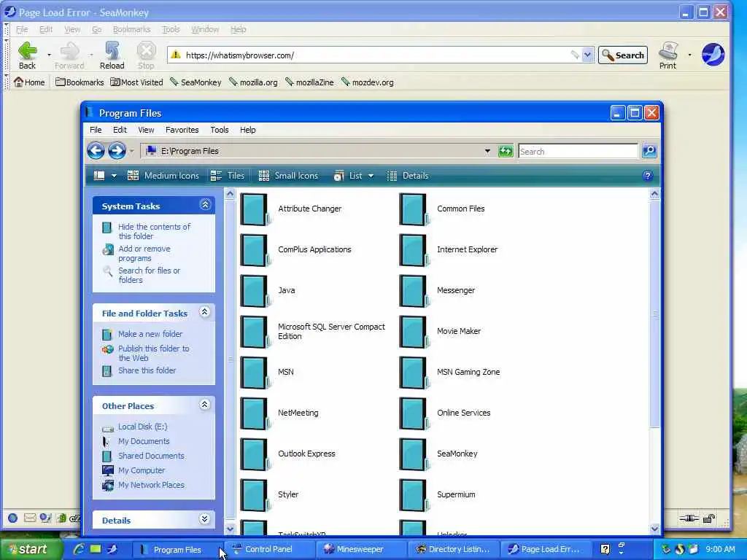Click Make a new folder link
This screenshot has width=747, height=560.
coord(150,334)
